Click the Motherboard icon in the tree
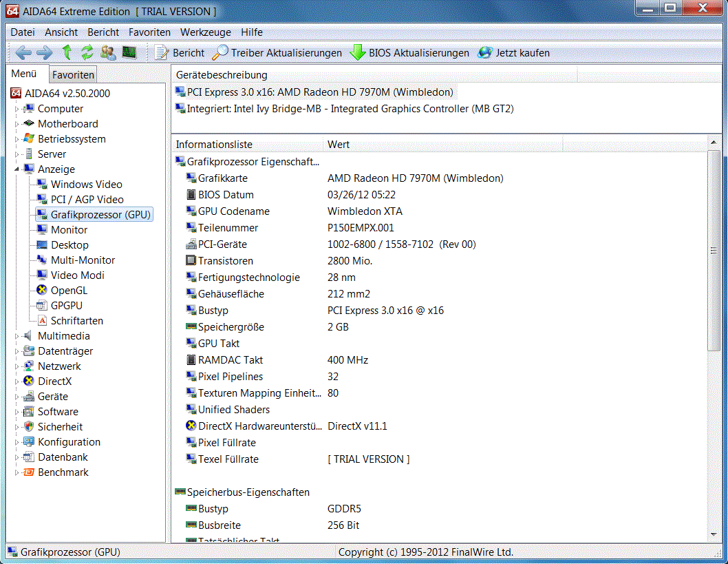This screenshot has width=728, height=564. (x=29, y=123)
